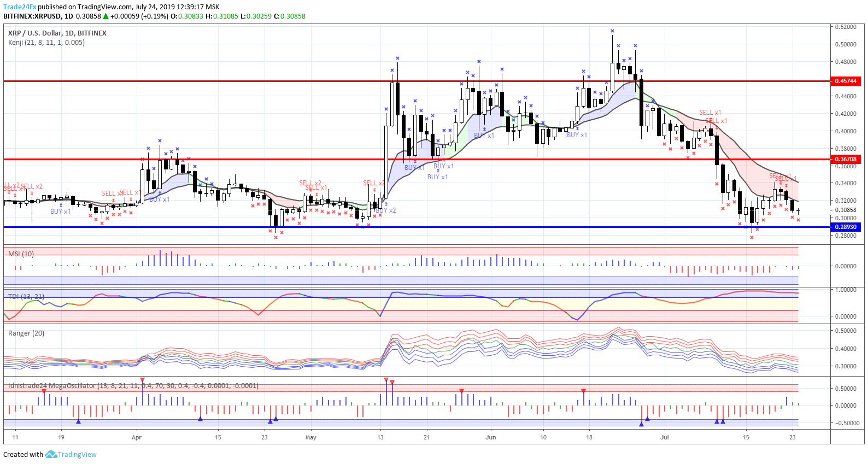Click the 0.45744 red price label
The image size is (868, 464).
tap(846, 81)
